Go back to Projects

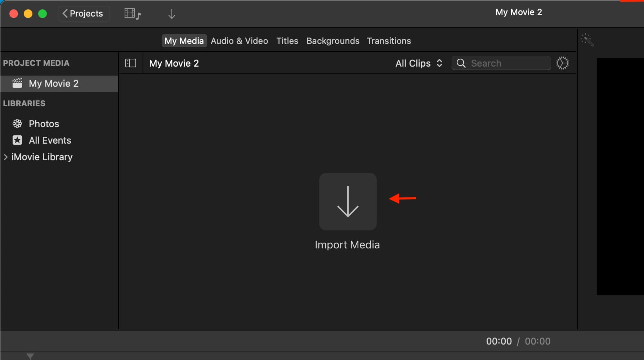[x=84, y=14]
